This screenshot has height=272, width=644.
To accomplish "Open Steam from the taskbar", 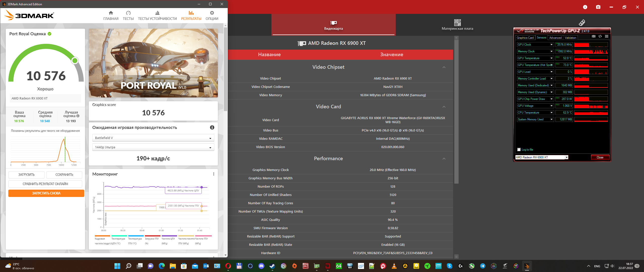I will (272, 266).
